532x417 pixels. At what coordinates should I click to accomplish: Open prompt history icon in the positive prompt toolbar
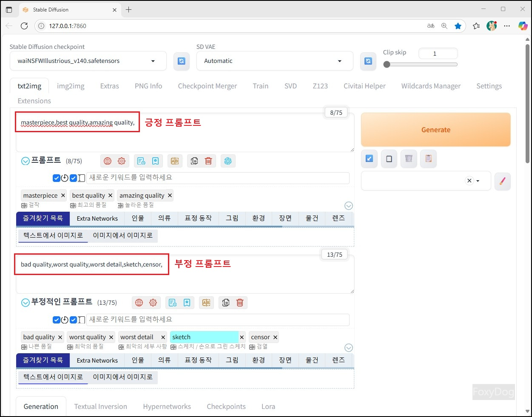coord(141,161)
